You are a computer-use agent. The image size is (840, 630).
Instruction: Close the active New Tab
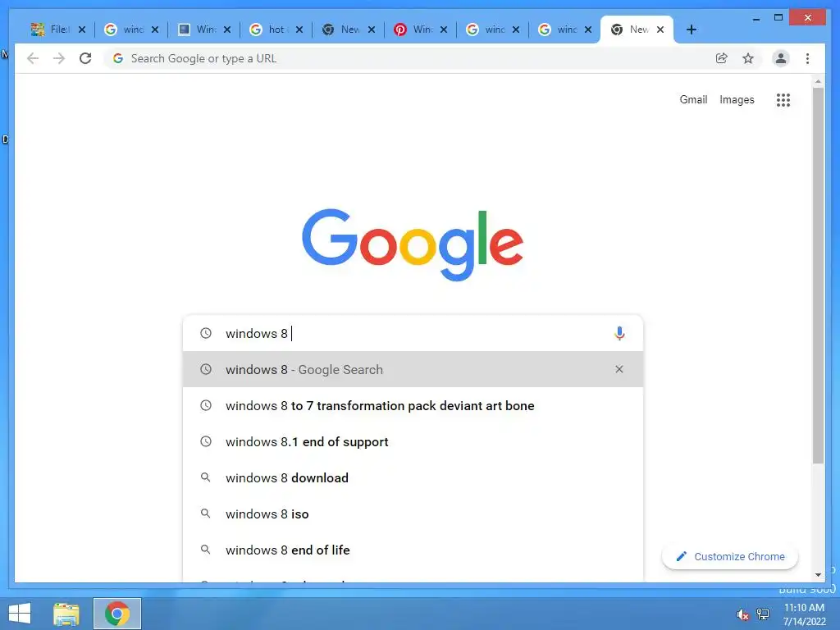660,30
